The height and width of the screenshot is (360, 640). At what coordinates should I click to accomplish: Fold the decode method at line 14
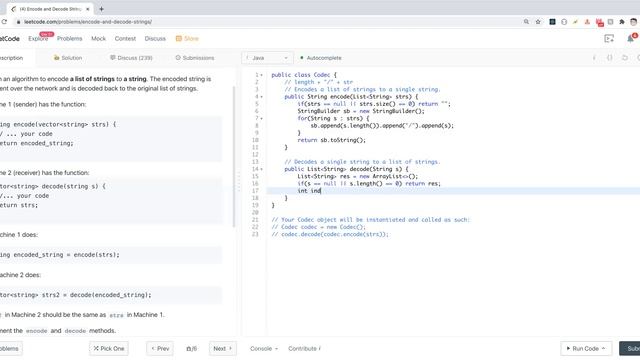pyautogui.click(x=262, y=169)
